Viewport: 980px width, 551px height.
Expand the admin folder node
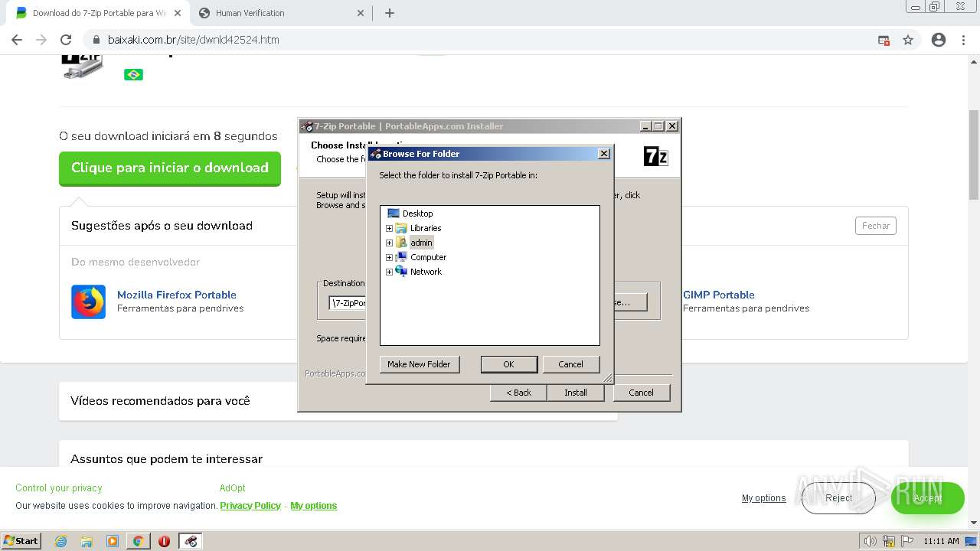(x=389, y=243)
